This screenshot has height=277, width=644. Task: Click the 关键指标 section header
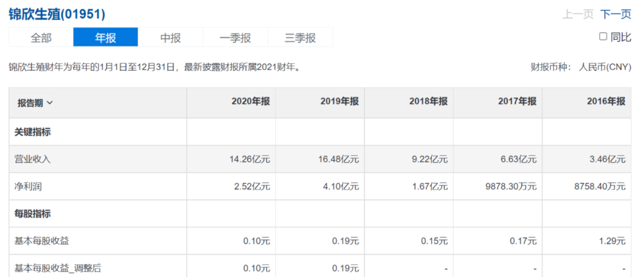33,132
